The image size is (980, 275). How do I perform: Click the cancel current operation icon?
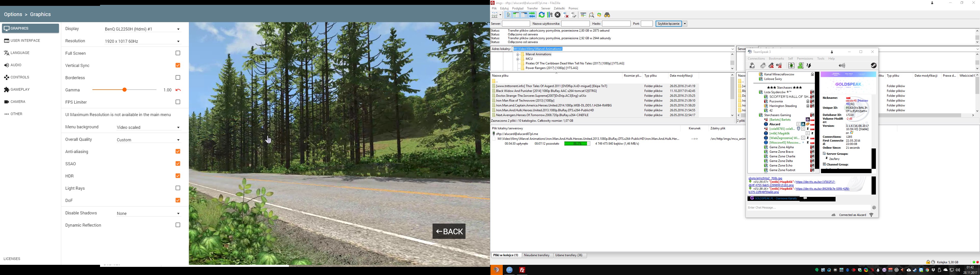558,15
